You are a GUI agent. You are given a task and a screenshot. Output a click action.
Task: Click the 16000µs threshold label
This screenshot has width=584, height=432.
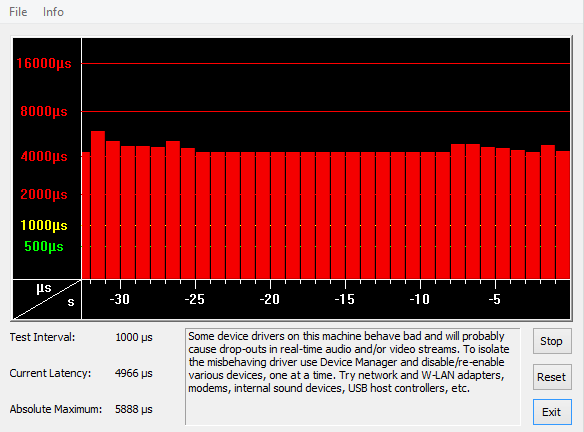44,63
